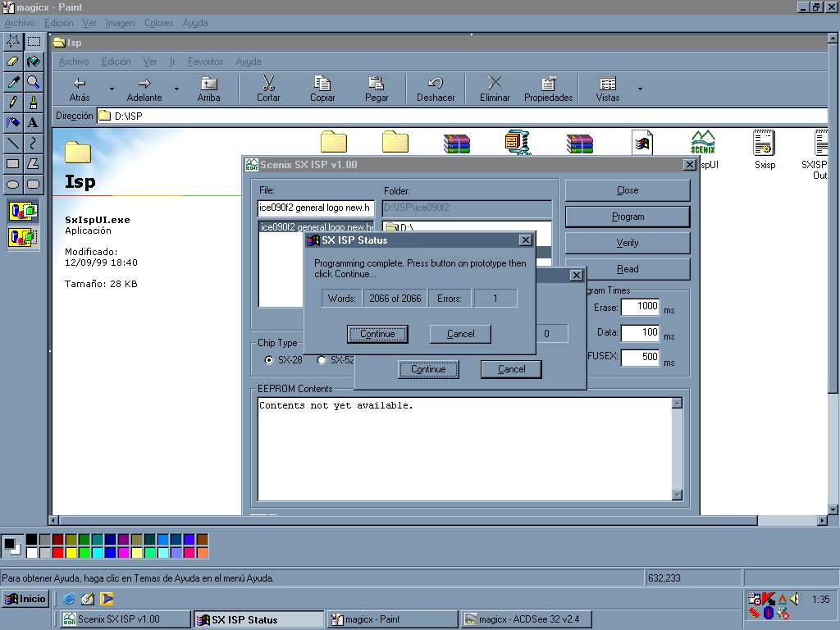Viewport: 840px width, 630px height.
Task: Select the SX-28 chip type radio button
Action: coord(269,360)
